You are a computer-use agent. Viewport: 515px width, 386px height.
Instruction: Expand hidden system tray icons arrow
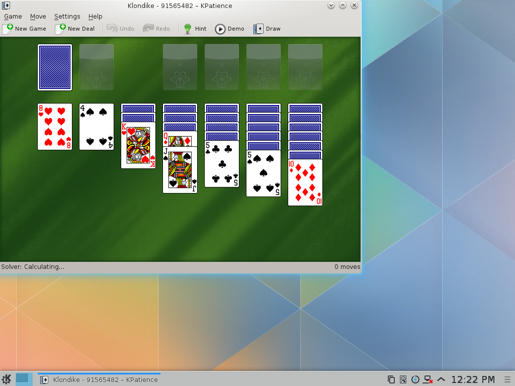pos(441,379)
